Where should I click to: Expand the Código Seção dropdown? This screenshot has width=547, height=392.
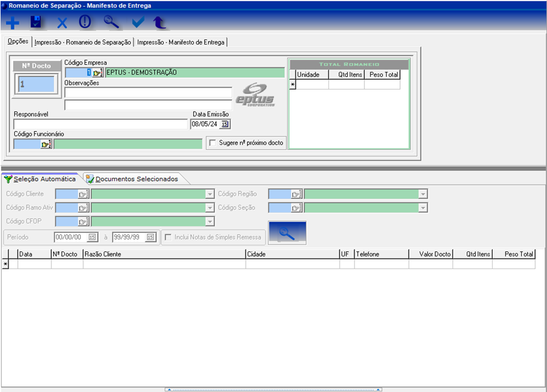point(423,207)
